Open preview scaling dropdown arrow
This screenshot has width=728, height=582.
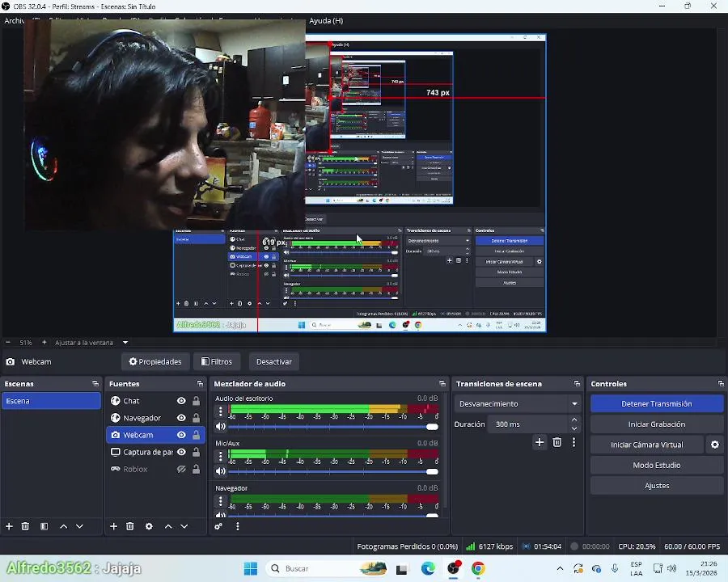coord(125,343)
